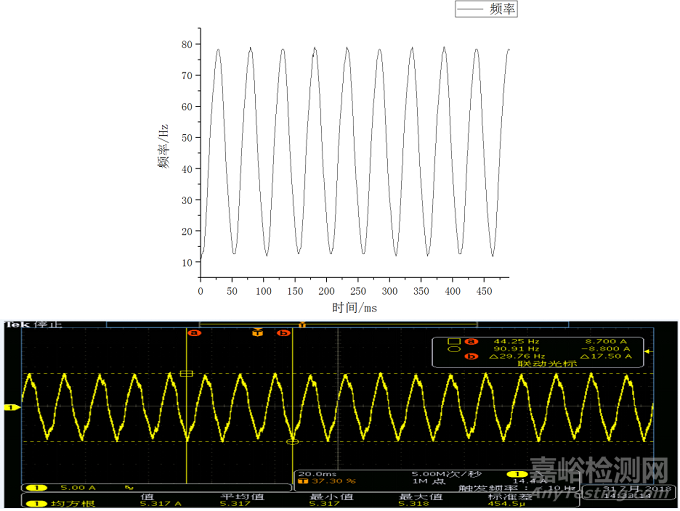Click the 时间/ms x-axis title
This screenshot has width=680, height=511.
(354, 307)
